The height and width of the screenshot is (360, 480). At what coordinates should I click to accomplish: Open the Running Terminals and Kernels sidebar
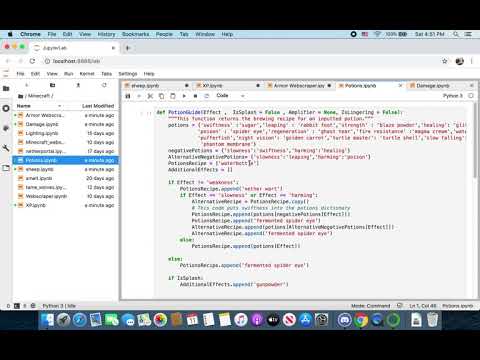pyautogui.click(x=6, y=108)
